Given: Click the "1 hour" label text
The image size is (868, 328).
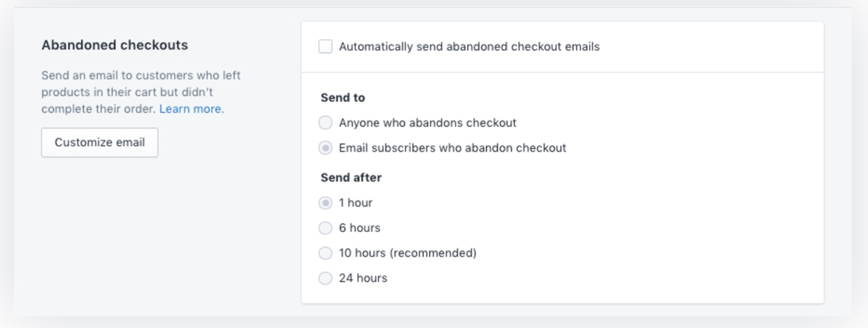Looking at the screenshot, I should [x=356, y=203].
